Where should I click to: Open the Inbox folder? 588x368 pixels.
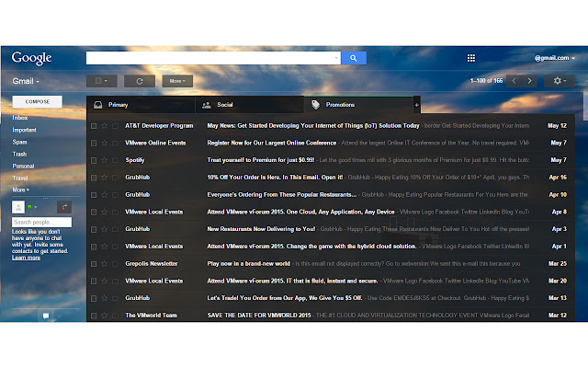click(x=20, y=118)
